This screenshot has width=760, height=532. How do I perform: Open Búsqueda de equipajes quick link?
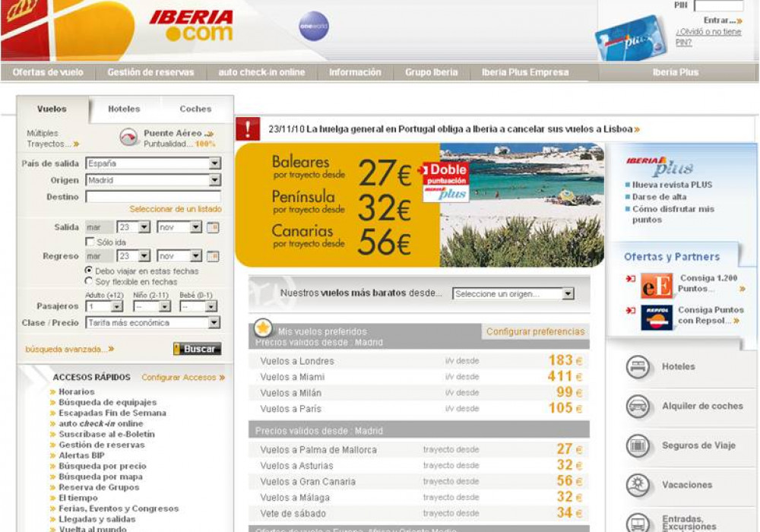click(x=108, y=402)
